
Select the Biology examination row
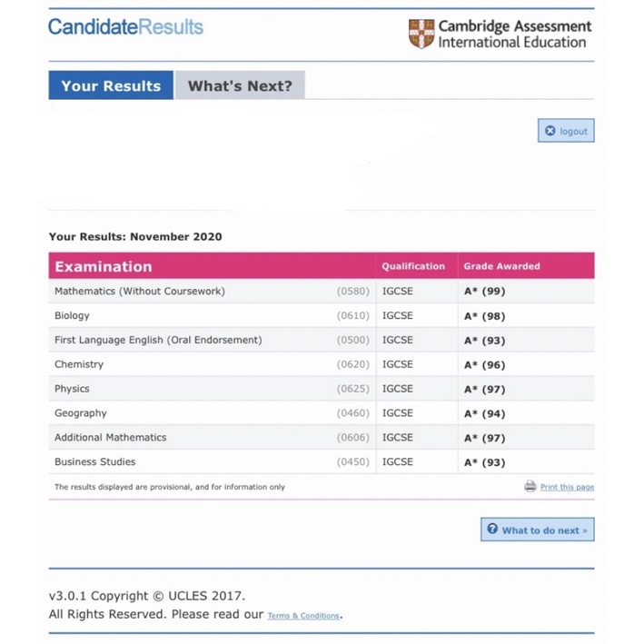point(73,316)
